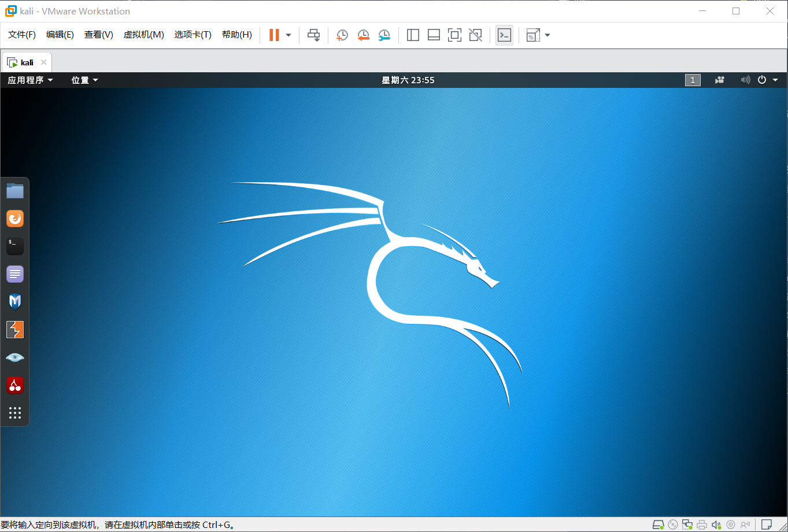
Task: Pause the virtual machine
Action: [x=274, y=35]
